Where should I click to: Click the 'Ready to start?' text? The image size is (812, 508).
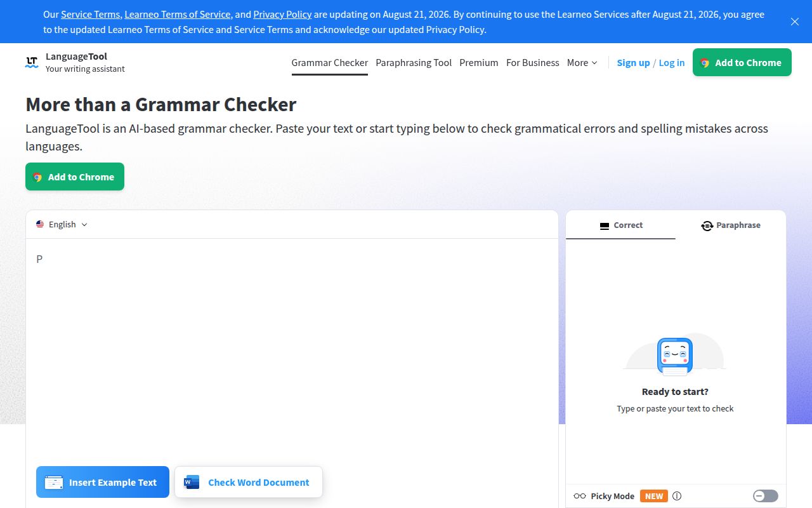tap(675, 391)
